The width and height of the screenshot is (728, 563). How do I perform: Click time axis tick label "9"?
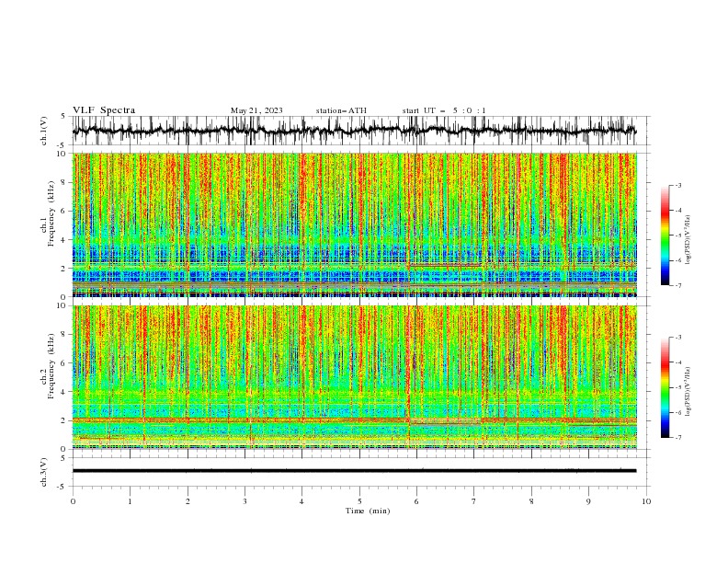tap(588, 501)
